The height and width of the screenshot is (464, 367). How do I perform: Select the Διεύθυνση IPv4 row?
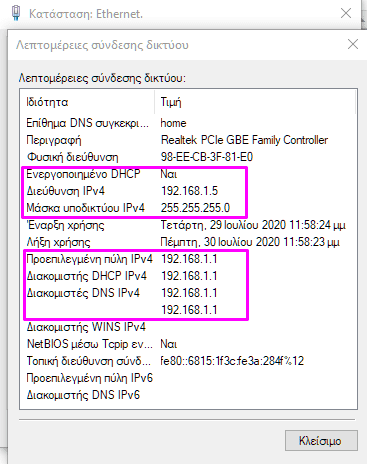pos(188,191)
